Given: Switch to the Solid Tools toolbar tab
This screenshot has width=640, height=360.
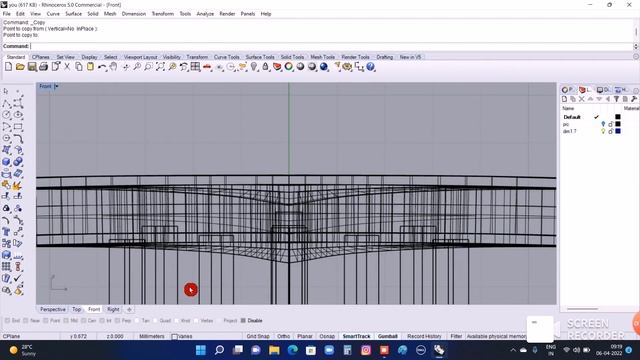Looking at the screenshot, I should tap(292, 57).
